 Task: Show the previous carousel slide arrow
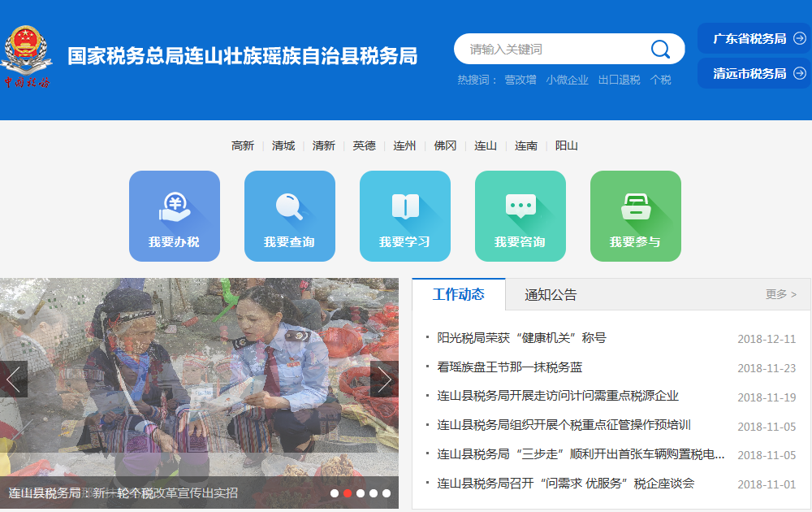13,379
